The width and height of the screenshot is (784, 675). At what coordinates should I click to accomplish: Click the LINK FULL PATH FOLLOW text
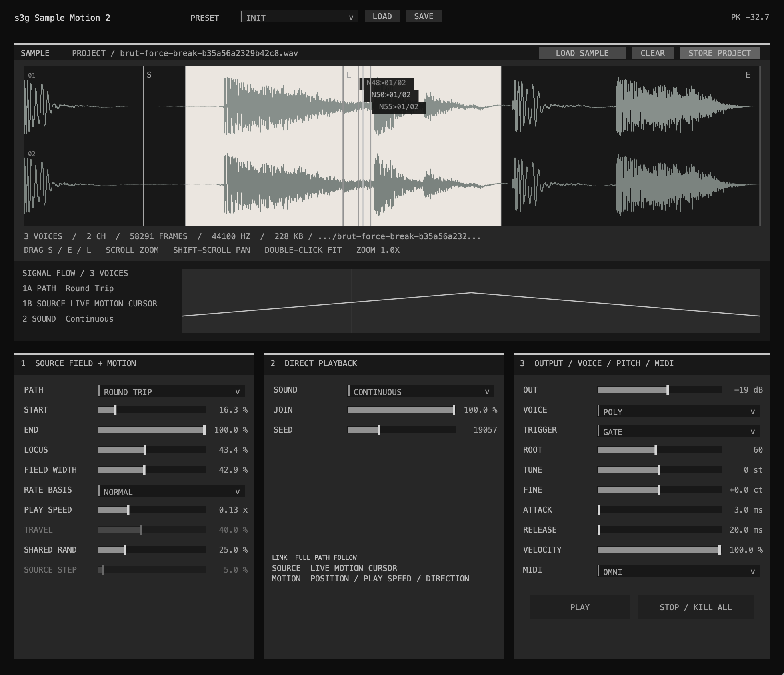tap(314, 557)
